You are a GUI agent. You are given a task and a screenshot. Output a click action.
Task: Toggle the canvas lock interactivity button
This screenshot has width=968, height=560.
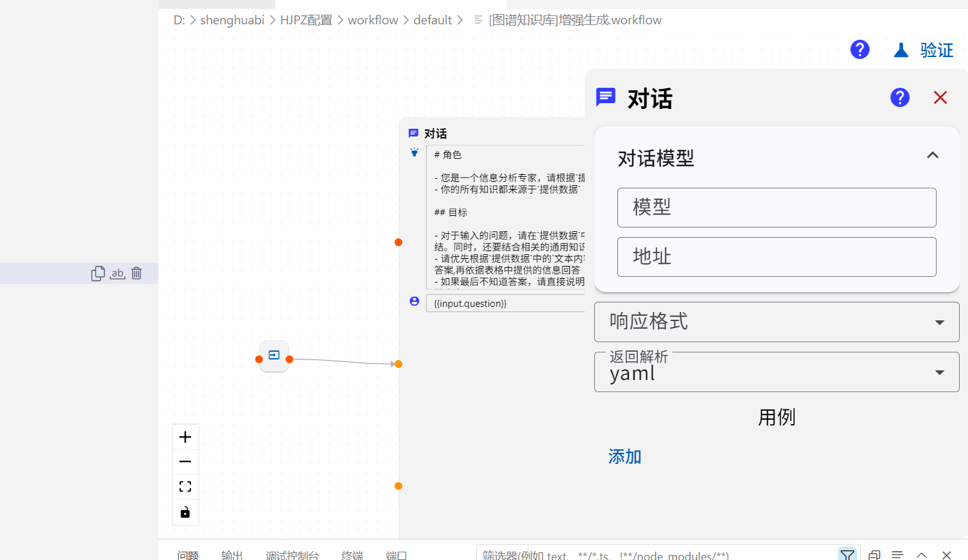(185, 512)
